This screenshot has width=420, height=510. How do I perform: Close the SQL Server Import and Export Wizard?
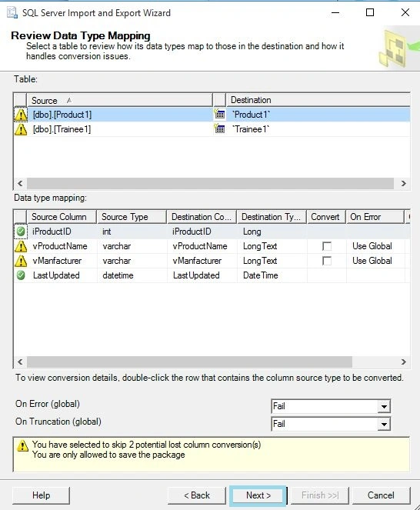tap(405, 12)
